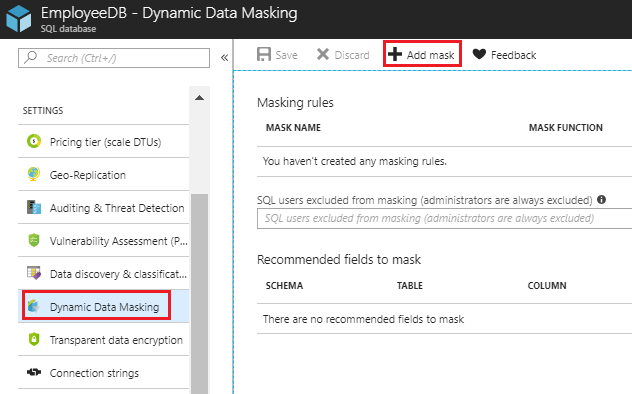Click the Masking rules heading
Image resolution: width=632 pixels, height=394 pixels.
(295, 103)
